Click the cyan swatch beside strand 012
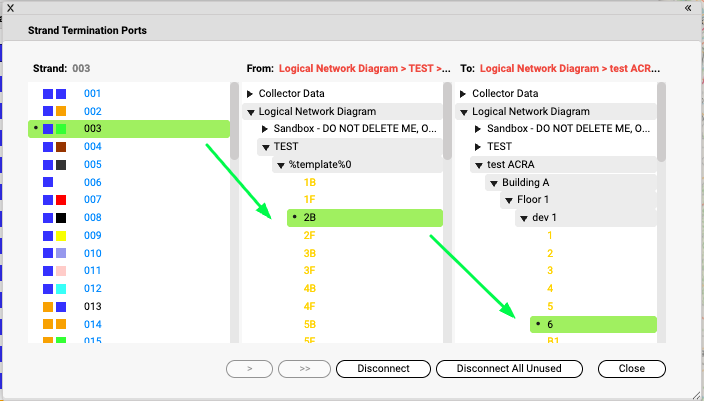The width and height of the screenshot is (704, 401). click(x=61, y=289)
